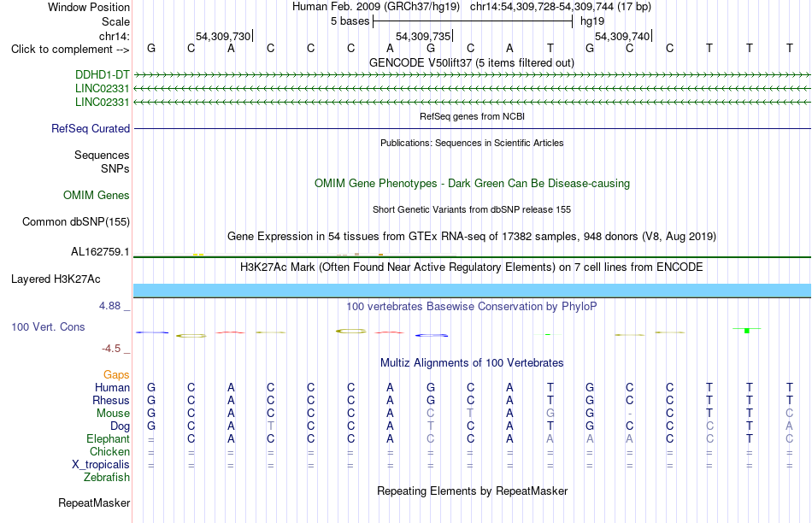Click the 'Click to complement -->' label

(70, 50)
